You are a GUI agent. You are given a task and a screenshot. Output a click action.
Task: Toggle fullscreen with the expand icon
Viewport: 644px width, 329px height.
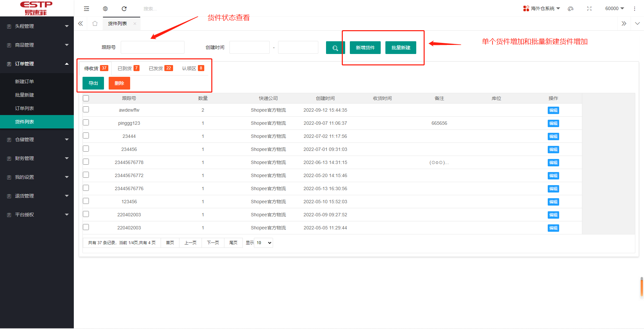click(589, 9)
